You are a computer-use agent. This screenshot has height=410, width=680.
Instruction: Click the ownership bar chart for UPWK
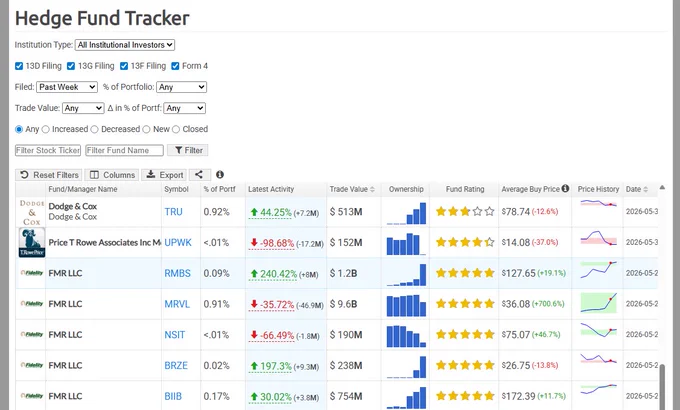coord(406,244)
